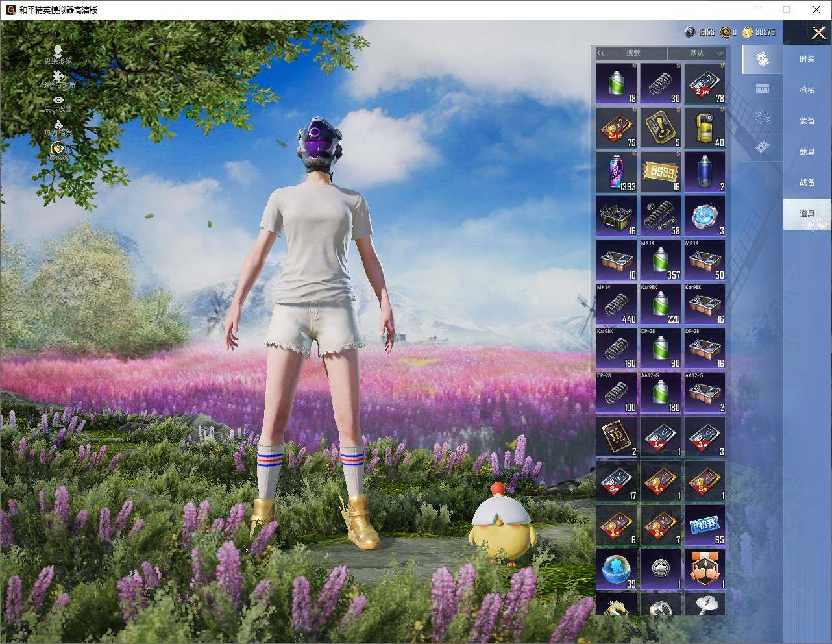The width and height of the screenshot is (832, 644).
Task: Select the silver thumbs-up coin item
Action: pyautogui.click(x=661, y=569)
